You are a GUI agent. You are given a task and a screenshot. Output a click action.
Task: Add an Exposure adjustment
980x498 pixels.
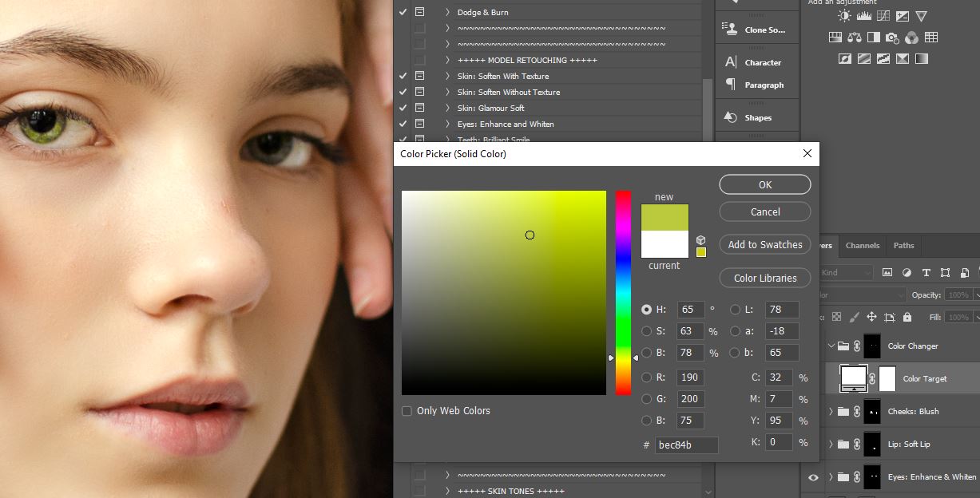(x=902, y=16)
